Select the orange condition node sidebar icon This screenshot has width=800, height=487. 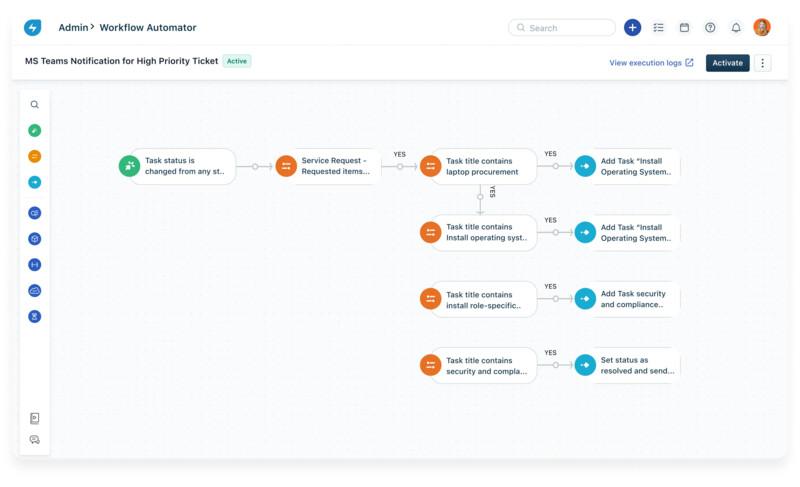(x=34, y=157)
